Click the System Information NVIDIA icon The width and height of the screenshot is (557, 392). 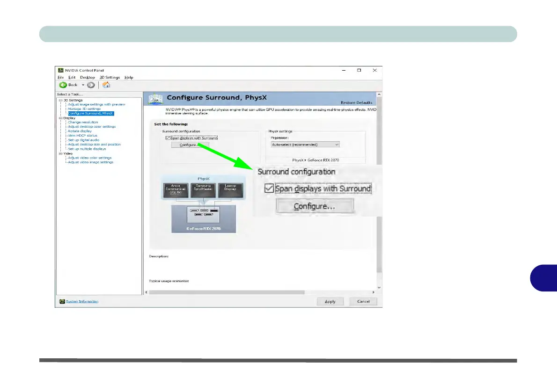pyautogui.click(x=62, y=301)
